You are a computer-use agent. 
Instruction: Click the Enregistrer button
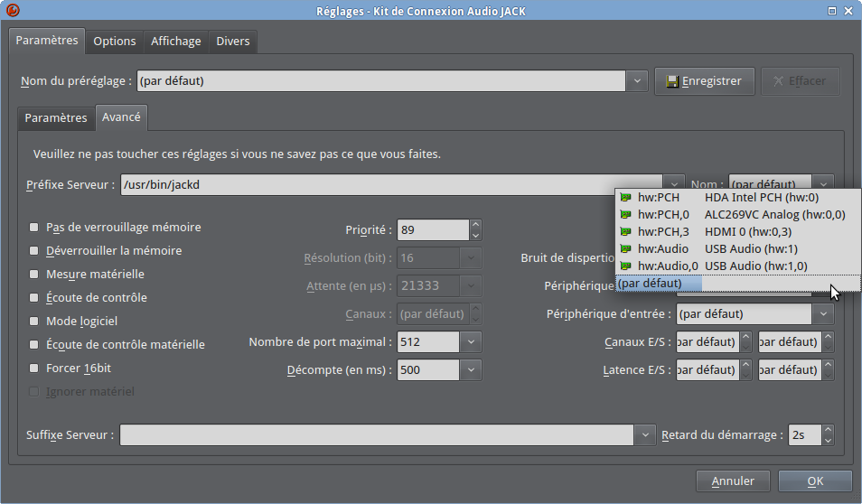click(704, 81)
